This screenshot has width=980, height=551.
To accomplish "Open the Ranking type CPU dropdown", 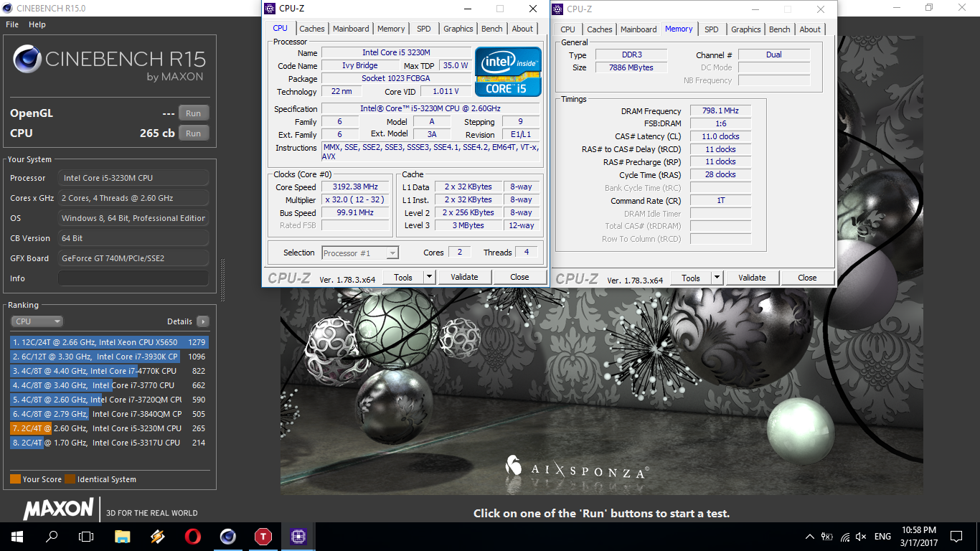I will 37,321.
